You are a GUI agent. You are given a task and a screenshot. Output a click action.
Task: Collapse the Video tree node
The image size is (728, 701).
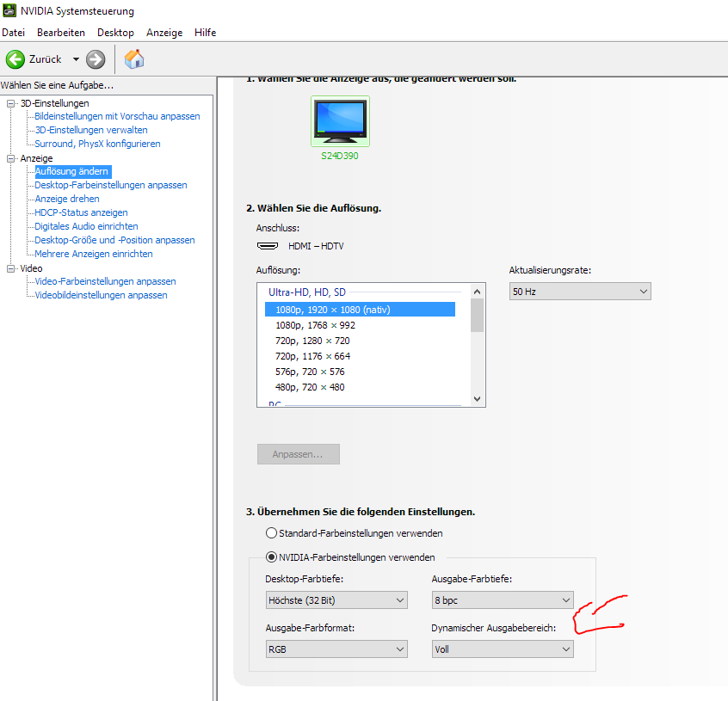pos(10,268)
